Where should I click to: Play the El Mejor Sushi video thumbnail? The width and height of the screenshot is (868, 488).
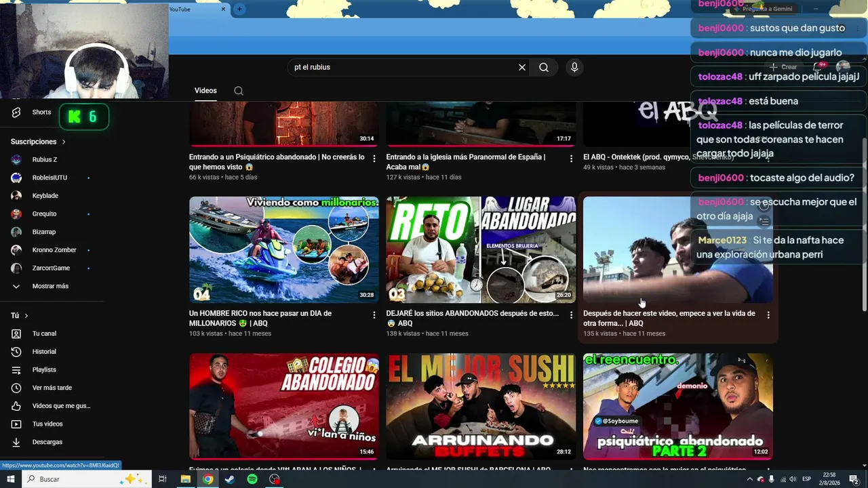point(481,406)
